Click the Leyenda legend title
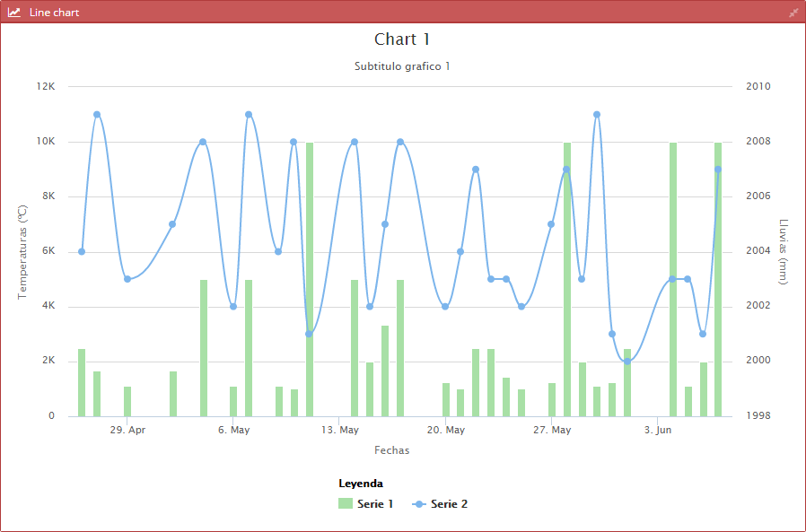This screenshot has height=532, width=806. coord(361,484)
